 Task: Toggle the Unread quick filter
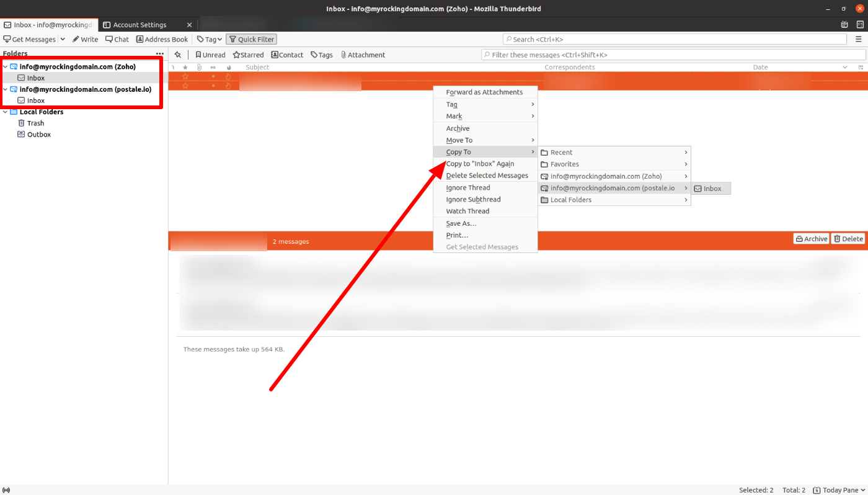click(x=210, y=55)
